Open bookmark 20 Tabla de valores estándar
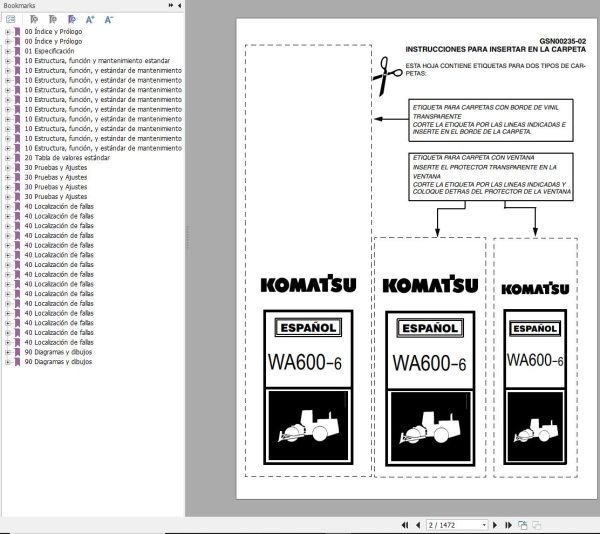 67,158
